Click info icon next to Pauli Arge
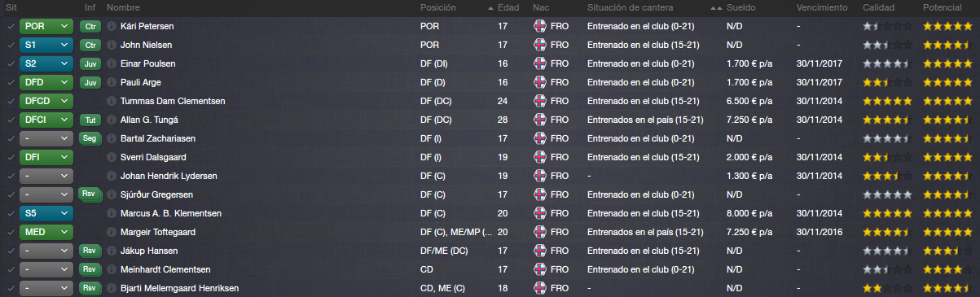Screen dimensions: 980x297 pos(112,82)
